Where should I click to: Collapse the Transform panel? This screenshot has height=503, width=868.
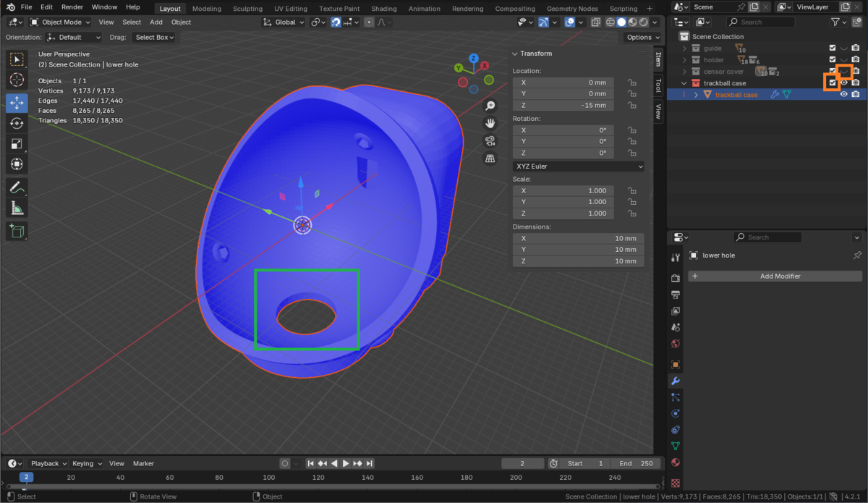515,54
